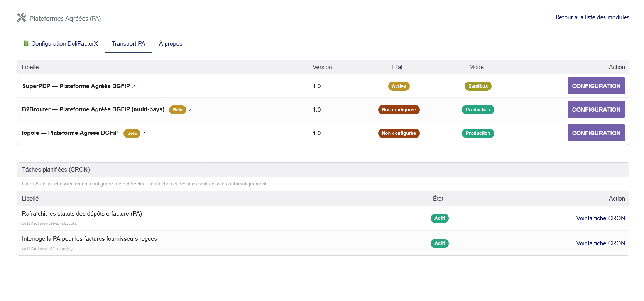Click the DolifacturxPollIncoming identifier
The image size is (644, 301).
pyautogui.click(x=47, y=249)
